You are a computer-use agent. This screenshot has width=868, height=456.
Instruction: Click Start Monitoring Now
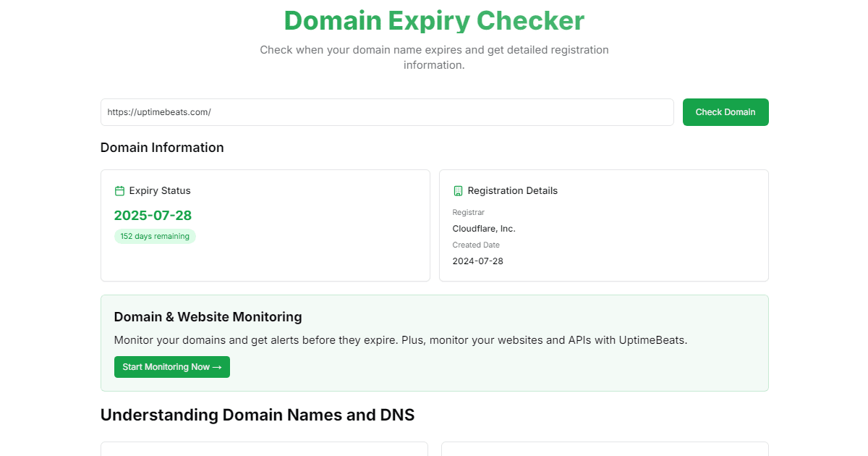[171, 367]
